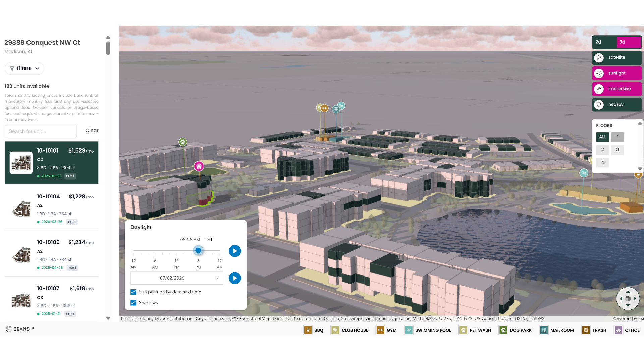Uncheck Sun position by date and time
The image size is (644, 362).
tap(133, 292)
